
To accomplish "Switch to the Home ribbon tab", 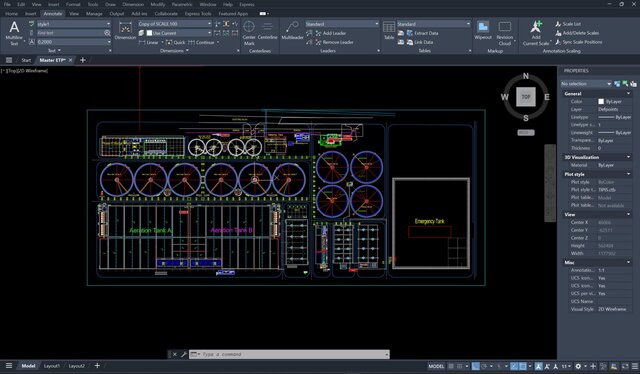I will [x=11, y=13].
